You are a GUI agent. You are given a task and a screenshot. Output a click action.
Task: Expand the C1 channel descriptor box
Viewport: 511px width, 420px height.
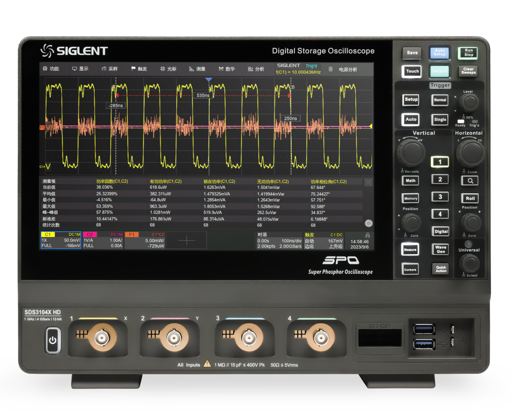61,240
